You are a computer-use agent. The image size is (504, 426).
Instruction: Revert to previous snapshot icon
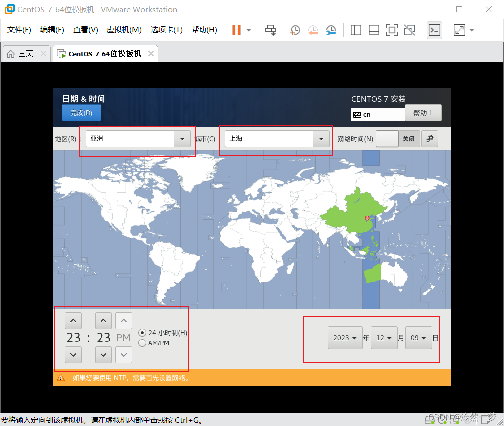313,30
